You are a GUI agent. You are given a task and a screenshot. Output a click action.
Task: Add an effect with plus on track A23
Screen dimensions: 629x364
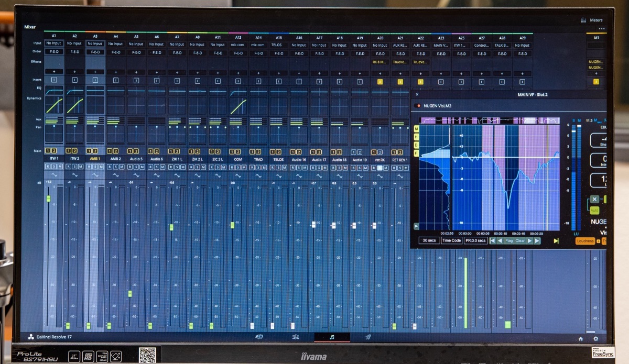point(441,73)
